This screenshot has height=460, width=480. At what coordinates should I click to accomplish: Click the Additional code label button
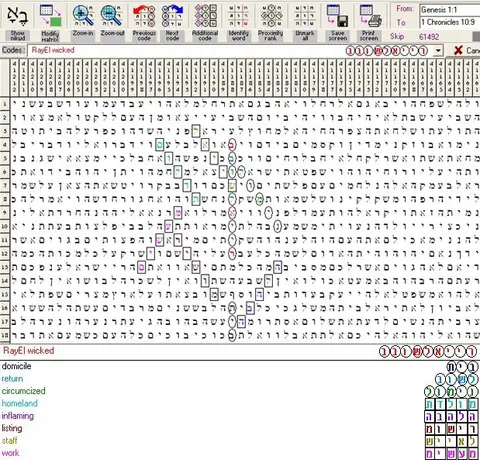[205, 36]
